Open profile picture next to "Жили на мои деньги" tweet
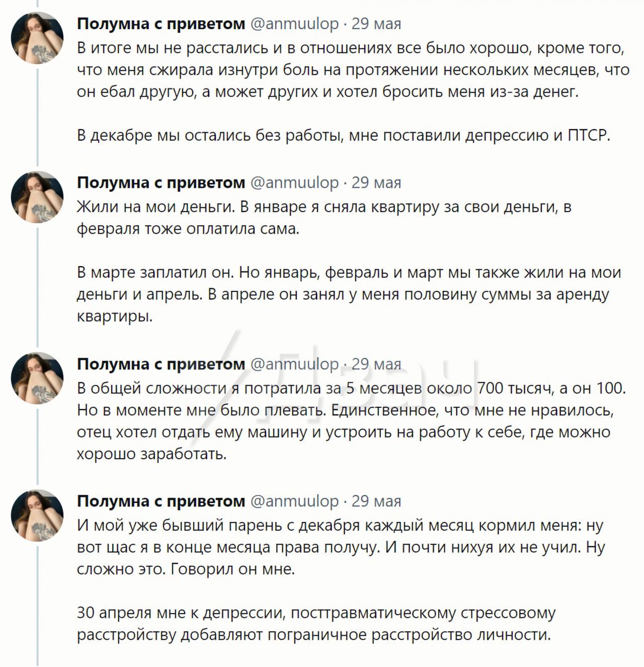644x667 pixels. (x=37, y=197)
